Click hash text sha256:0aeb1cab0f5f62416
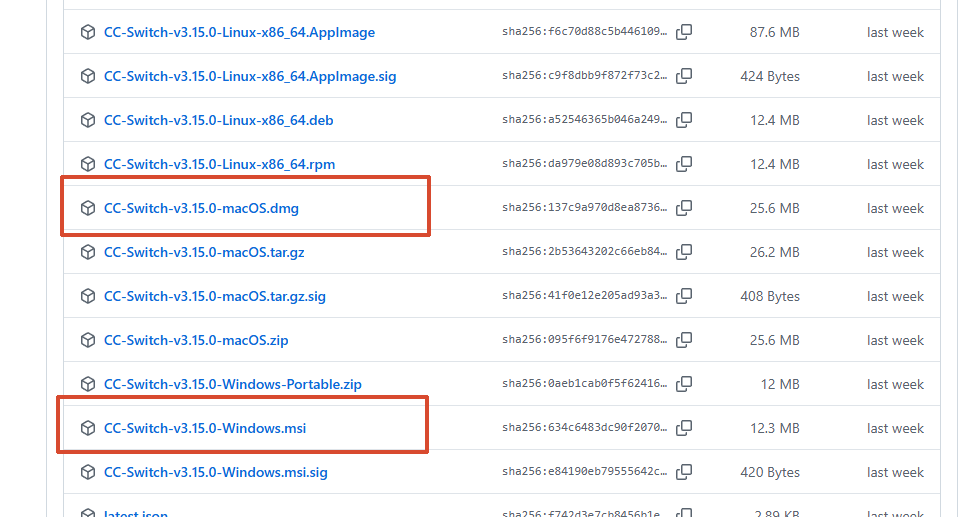Viewport: 977px width, 517px height. click(x=584, y=384)
